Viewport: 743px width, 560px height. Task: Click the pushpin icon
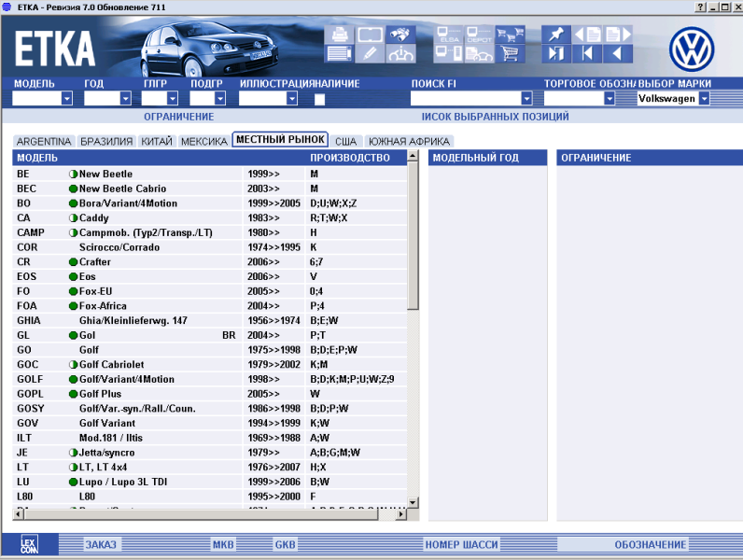click(555, 35)
